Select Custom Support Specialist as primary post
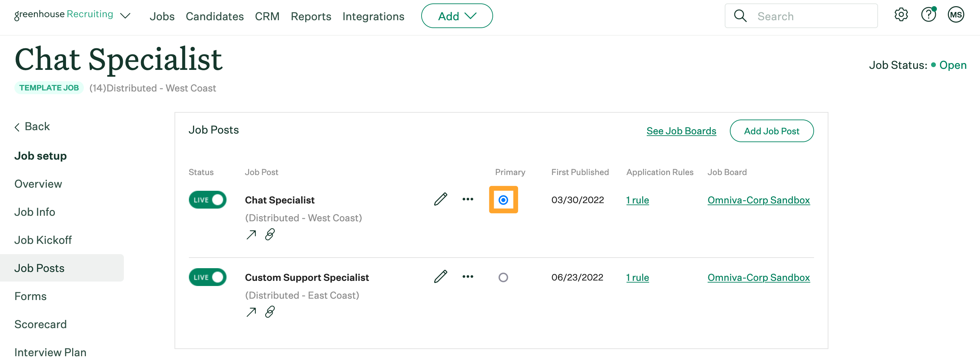This screenshot has width=980, height=361. click(503, 277)
